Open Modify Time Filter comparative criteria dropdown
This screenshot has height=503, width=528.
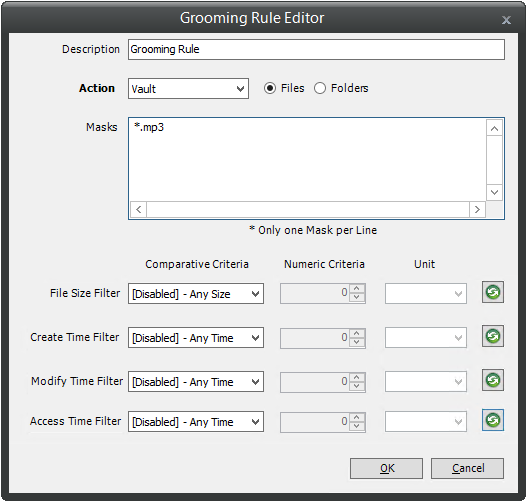196,381
